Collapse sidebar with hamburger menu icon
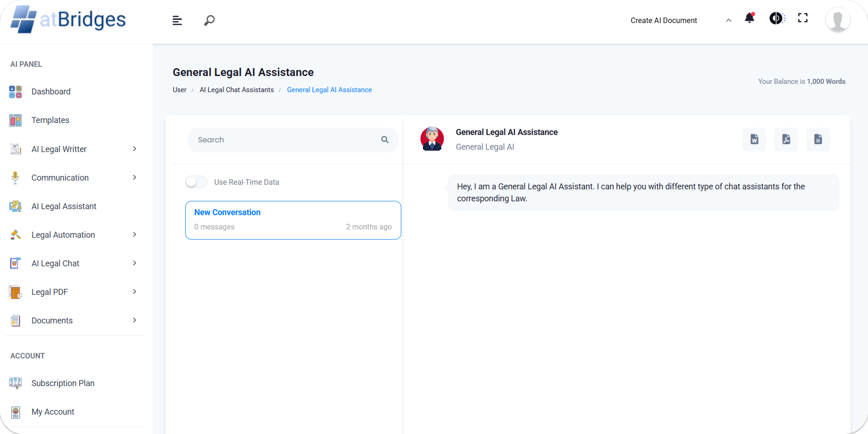The height and width of the screenshot is (434, 868). [x=177, y=21]
